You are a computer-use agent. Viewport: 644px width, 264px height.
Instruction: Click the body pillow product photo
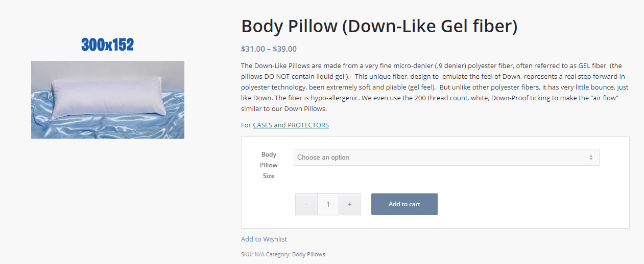click(x=108, y=100)
